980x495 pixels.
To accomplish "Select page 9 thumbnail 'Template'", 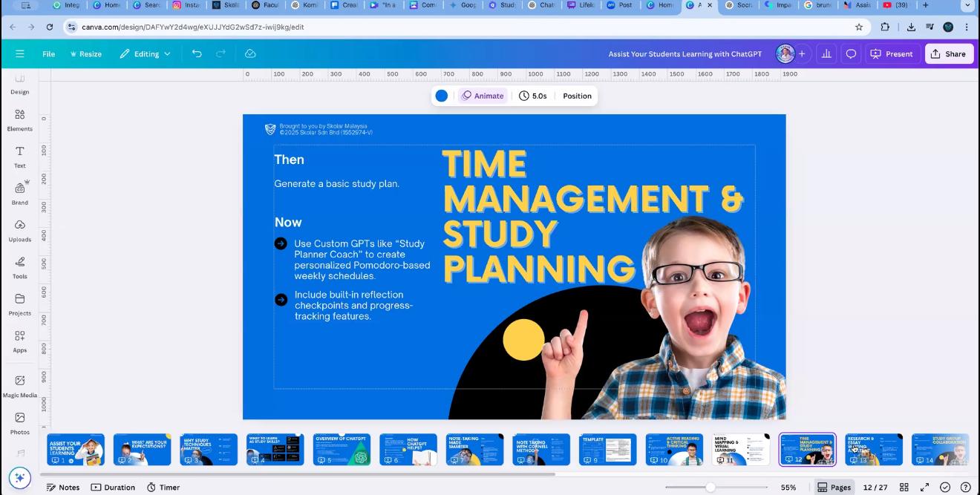I will point(607,450).
